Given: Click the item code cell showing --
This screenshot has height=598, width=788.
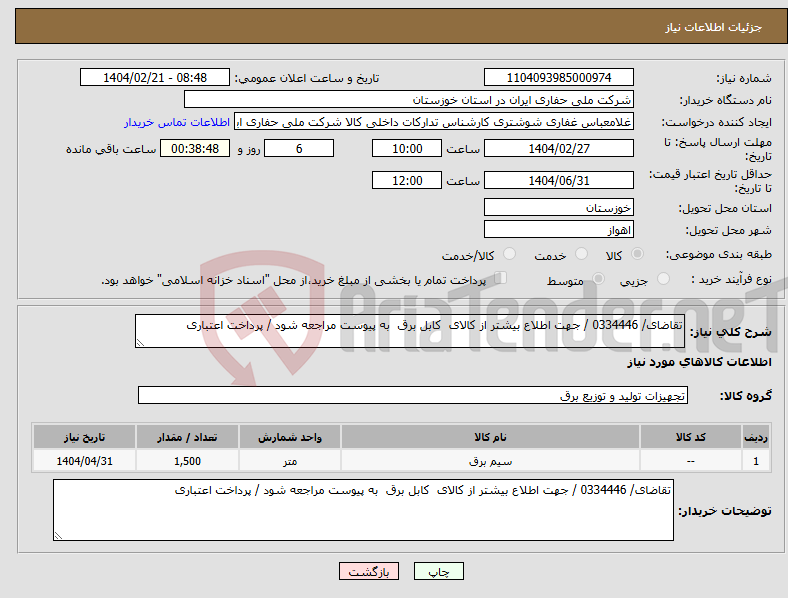Looking at the screenshot, I should pos(691,461).
